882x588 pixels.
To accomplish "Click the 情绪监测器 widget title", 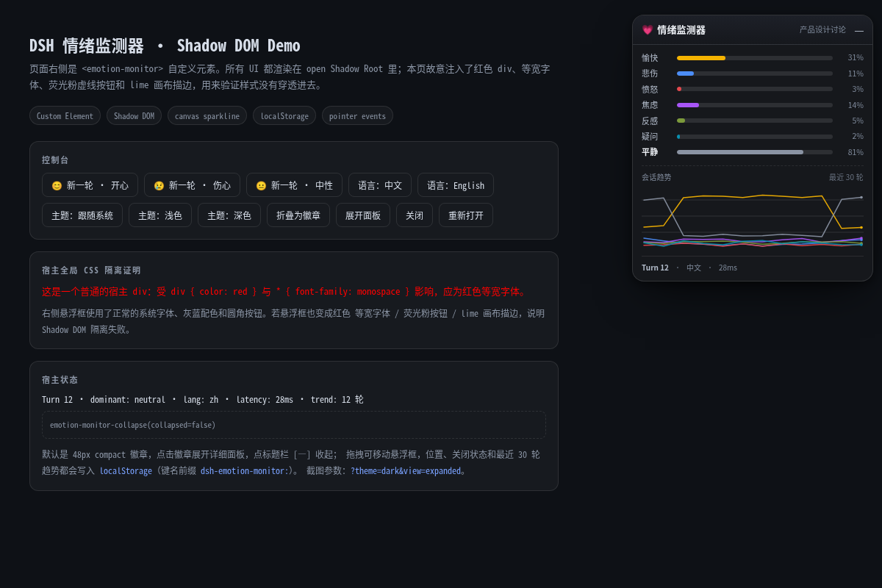I will click(681, 30).
